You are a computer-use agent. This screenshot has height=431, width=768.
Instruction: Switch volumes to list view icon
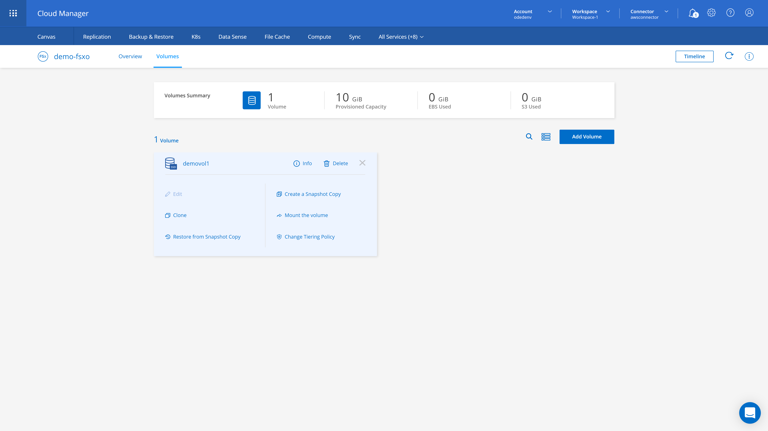[x=546, y=137]
